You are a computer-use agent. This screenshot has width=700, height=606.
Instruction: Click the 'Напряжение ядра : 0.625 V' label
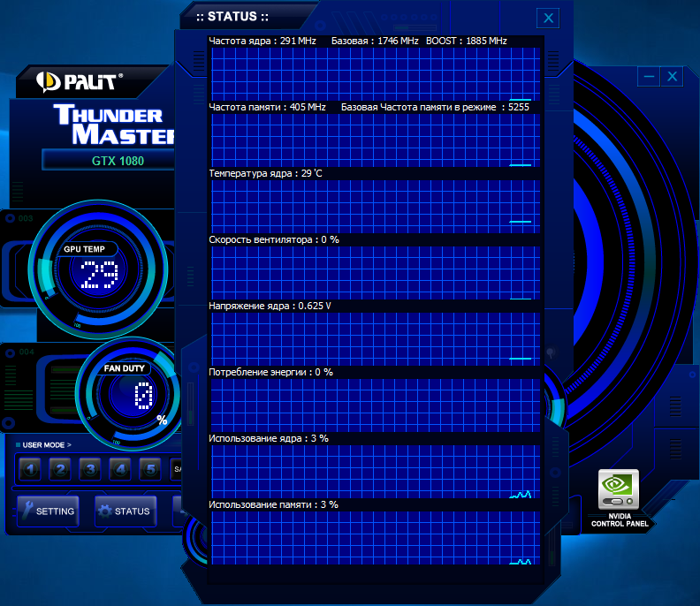coord(270,306)
